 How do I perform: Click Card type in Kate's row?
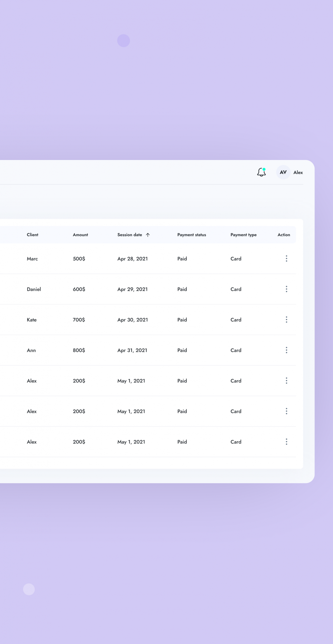point(236,320)
